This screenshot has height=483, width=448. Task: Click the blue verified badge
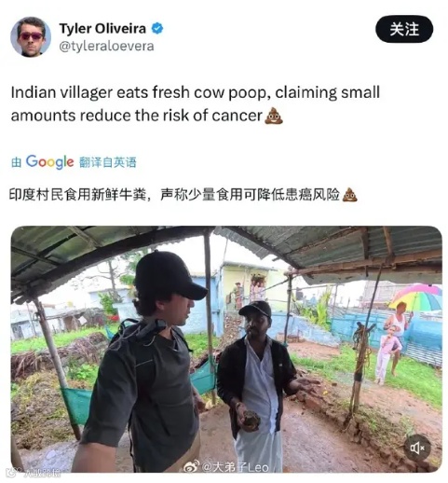157,29
